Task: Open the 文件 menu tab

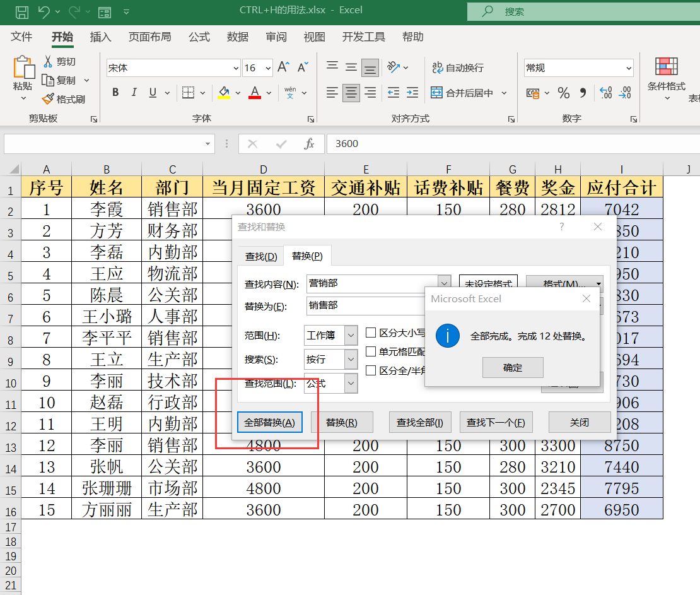Action: coord(21,37)
